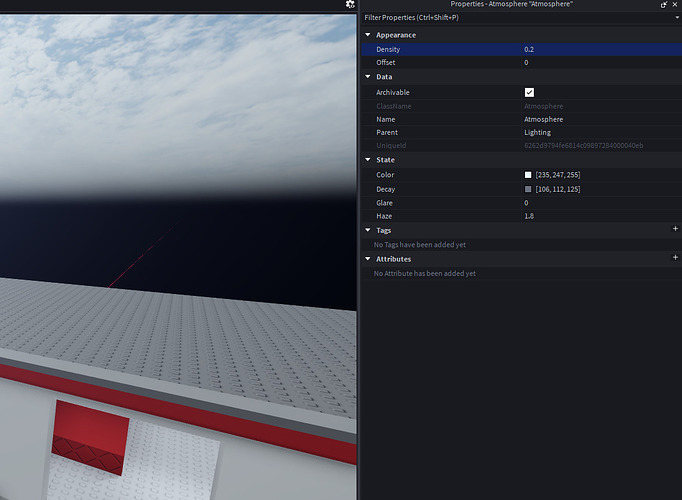Click the Properties panel title bar
The height and width of the screenshot is (500, 682).
coord(511,4)
